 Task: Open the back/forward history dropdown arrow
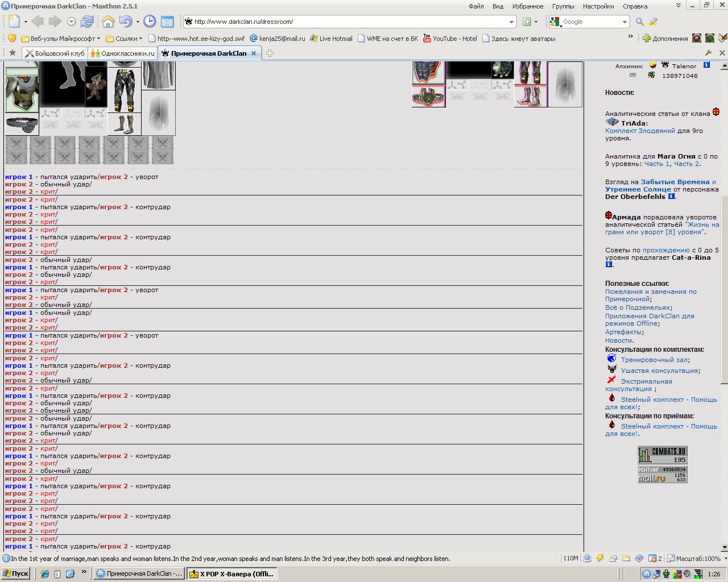71,22
